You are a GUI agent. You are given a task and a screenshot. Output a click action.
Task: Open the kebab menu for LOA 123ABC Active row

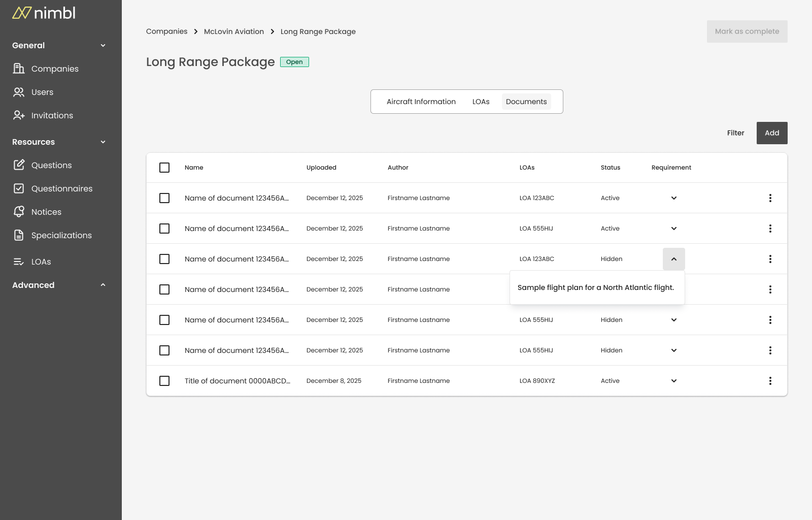click(770, 198)
